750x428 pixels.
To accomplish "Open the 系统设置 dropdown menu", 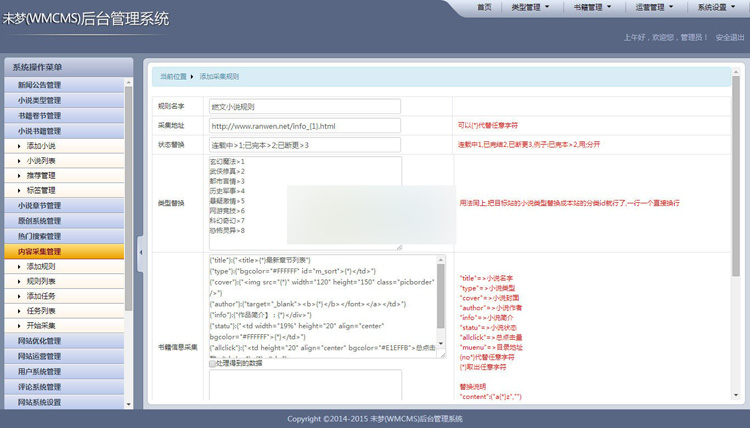I will (x=716, y=7).
